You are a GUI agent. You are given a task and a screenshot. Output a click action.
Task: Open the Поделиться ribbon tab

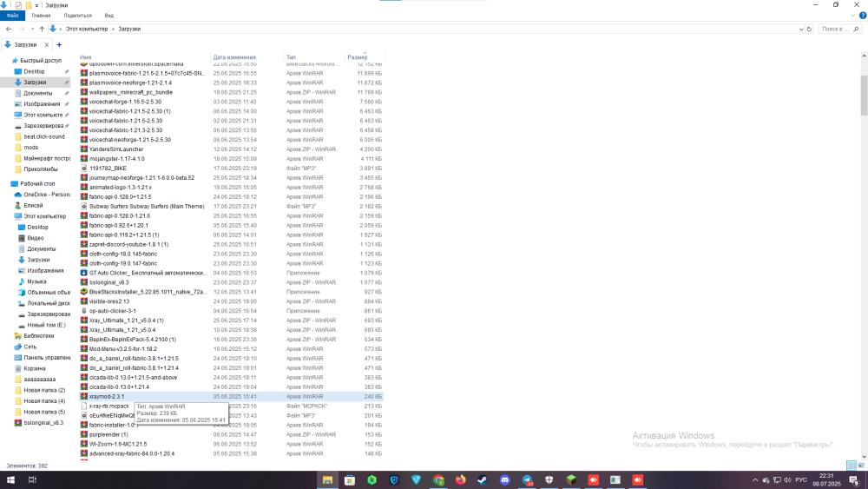77,16
